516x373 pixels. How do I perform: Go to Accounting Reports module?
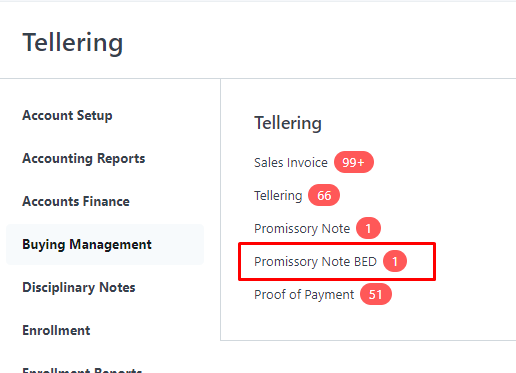coord(84,158)
